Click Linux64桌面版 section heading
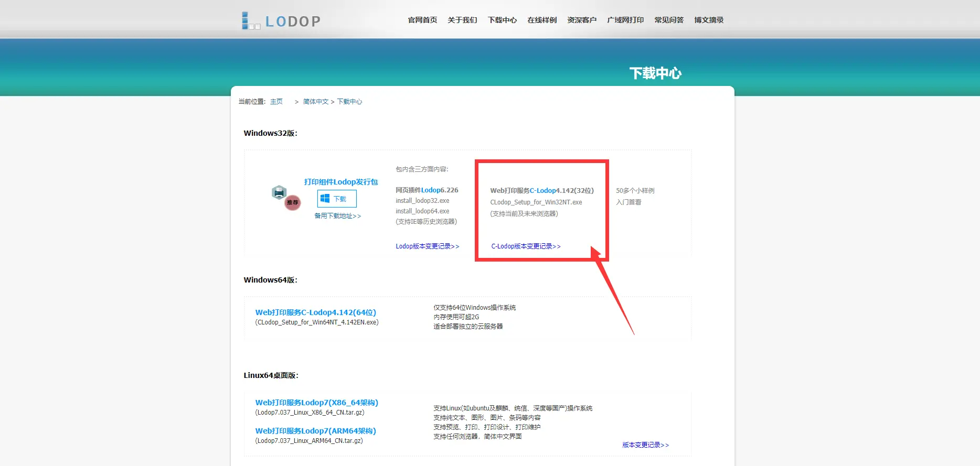 pos(271,375)
